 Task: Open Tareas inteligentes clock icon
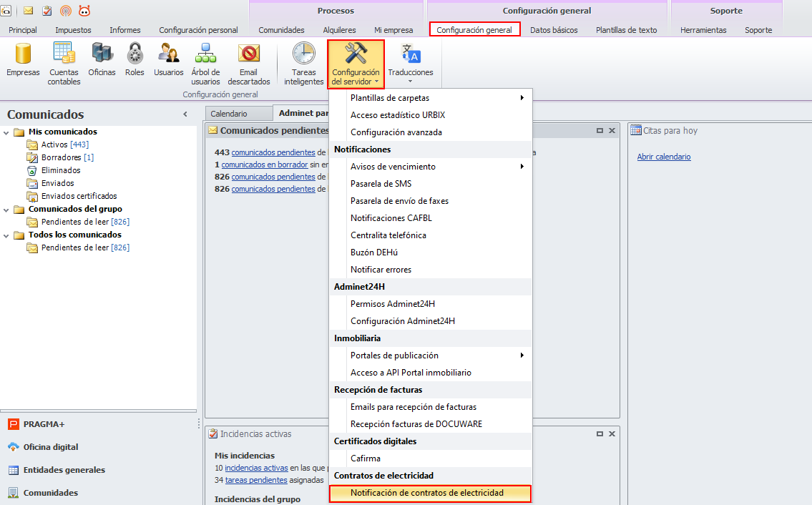(303, 64)
